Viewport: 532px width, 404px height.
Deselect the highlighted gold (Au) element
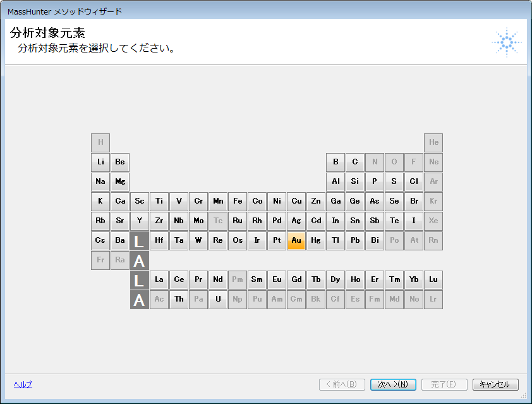pyautogui.click(x=296, y=241)
